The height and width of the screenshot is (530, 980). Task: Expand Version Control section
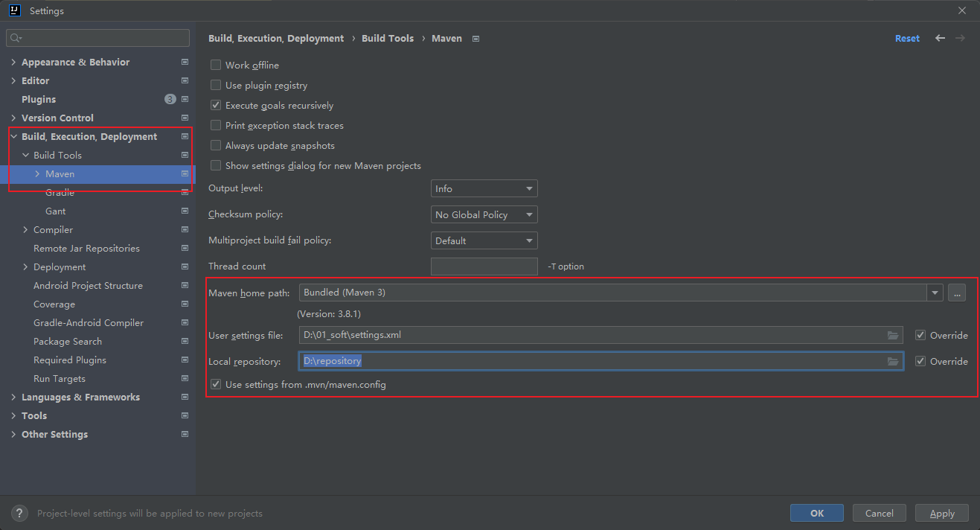click(x=13, y=118)
